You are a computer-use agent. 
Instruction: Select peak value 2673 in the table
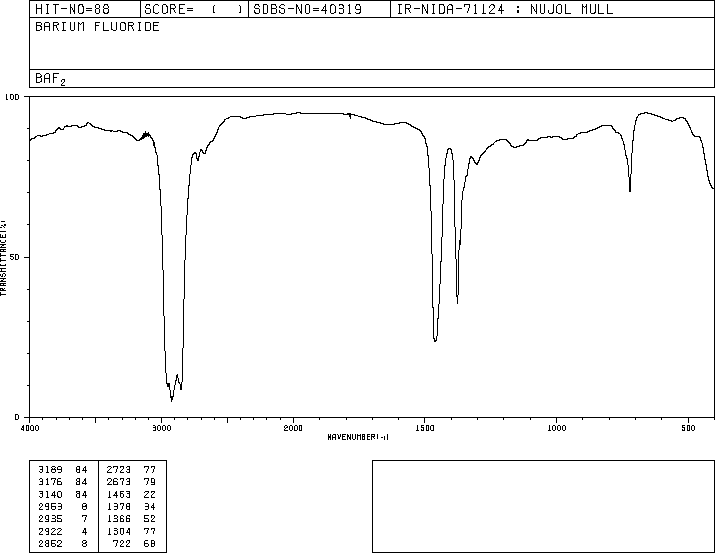point(119,482)
